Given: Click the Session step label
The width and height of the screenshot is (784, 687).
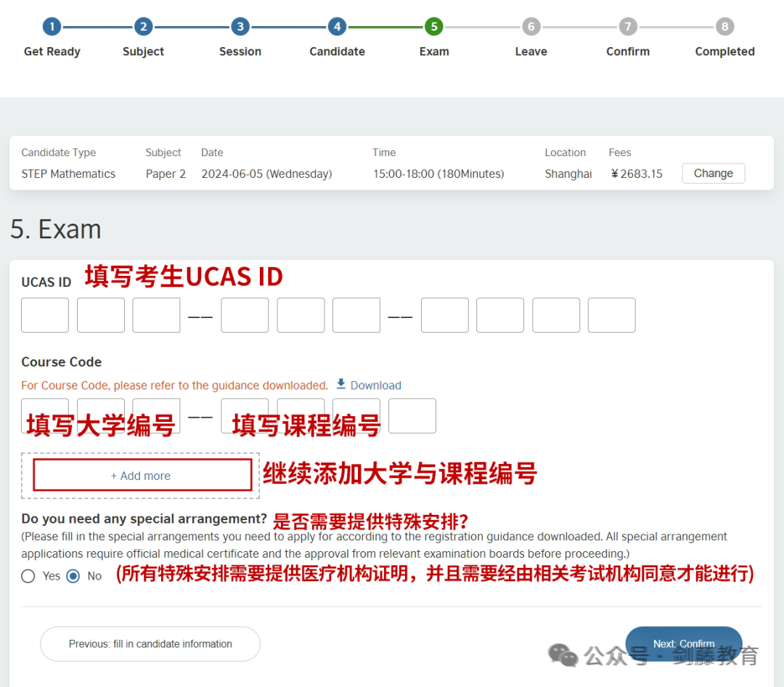Looking at the screenshot, I should coord(240,52).
